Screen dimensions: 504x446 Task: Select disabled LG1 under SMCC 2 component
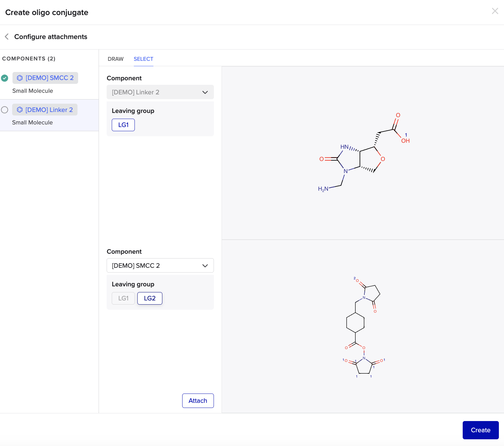(123, 298)
